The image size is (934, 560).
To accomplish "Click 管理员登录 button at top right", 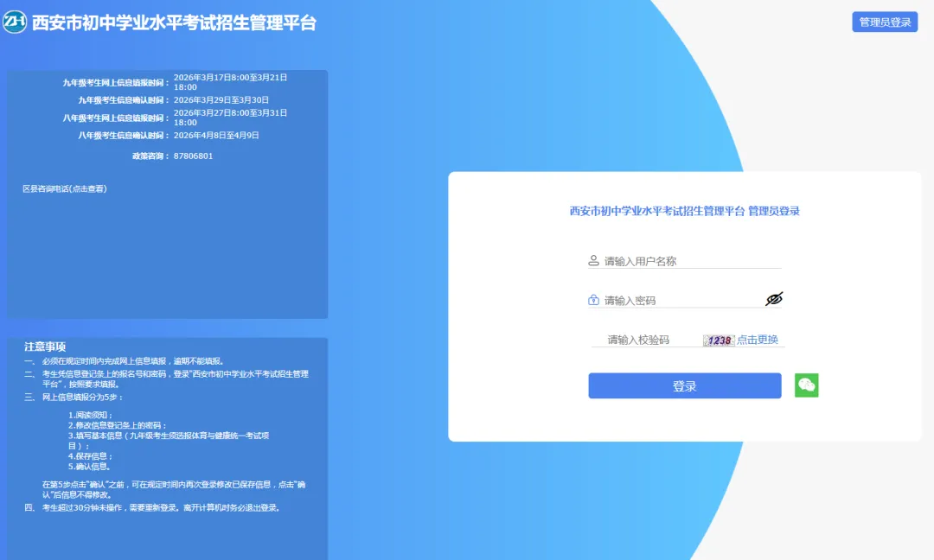I will point(884,22).
